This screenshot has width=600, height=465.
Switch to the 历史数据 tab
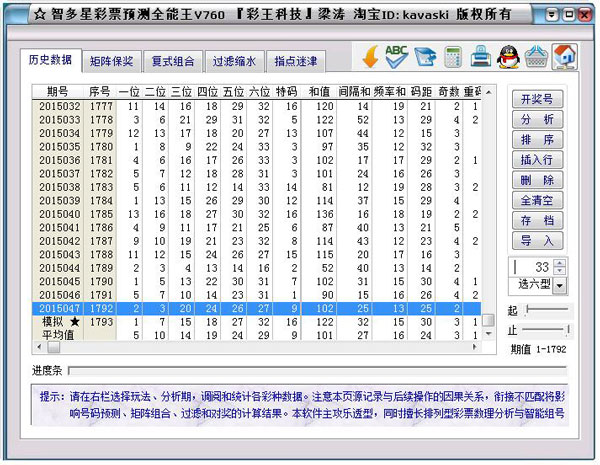(50, 60)
